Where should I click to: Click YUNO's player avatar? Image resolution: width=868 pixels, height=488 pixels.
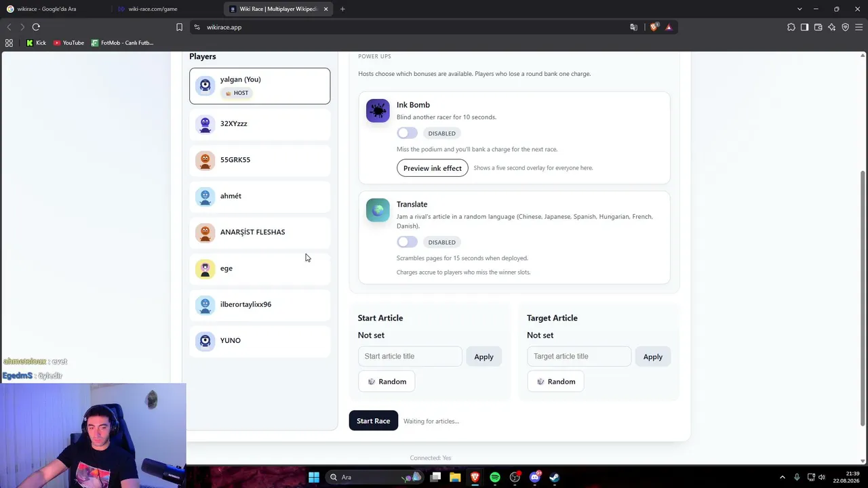coord(205,341)
